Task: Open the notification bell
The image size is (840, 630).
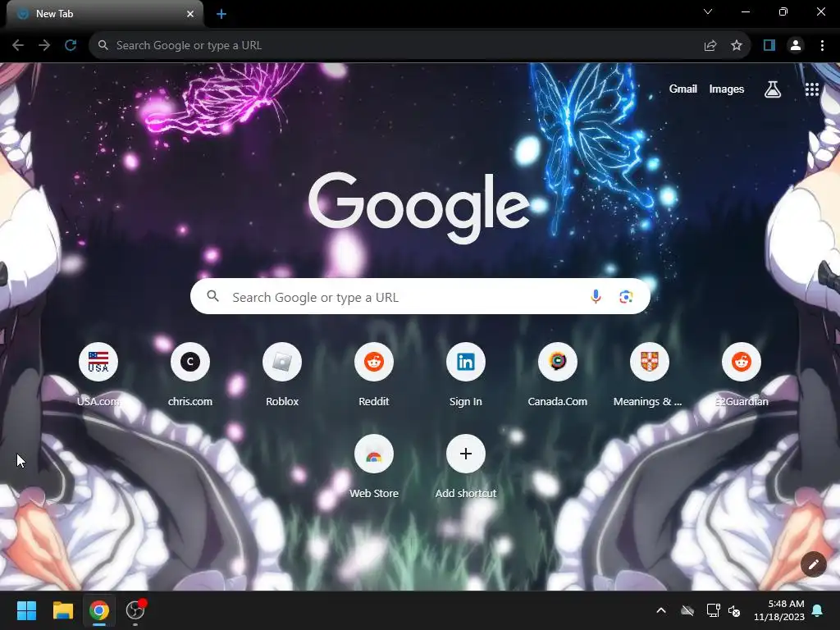Action: click(818, 610)
